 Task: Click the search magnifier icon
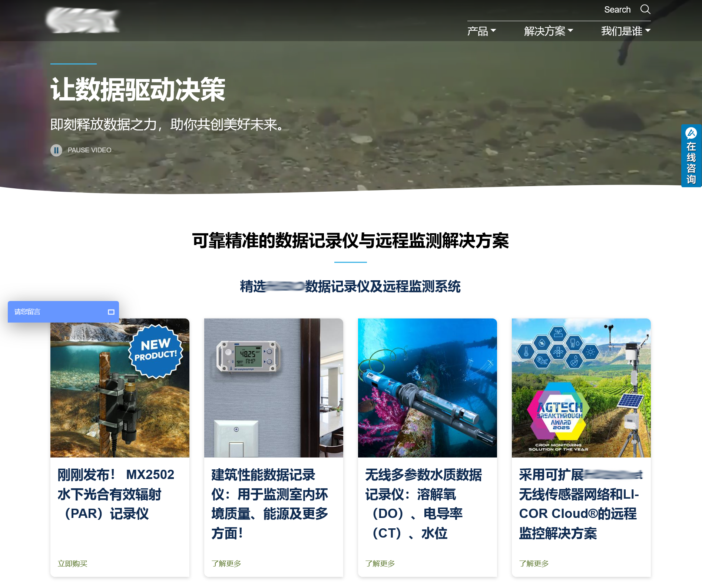coord(645,9)
